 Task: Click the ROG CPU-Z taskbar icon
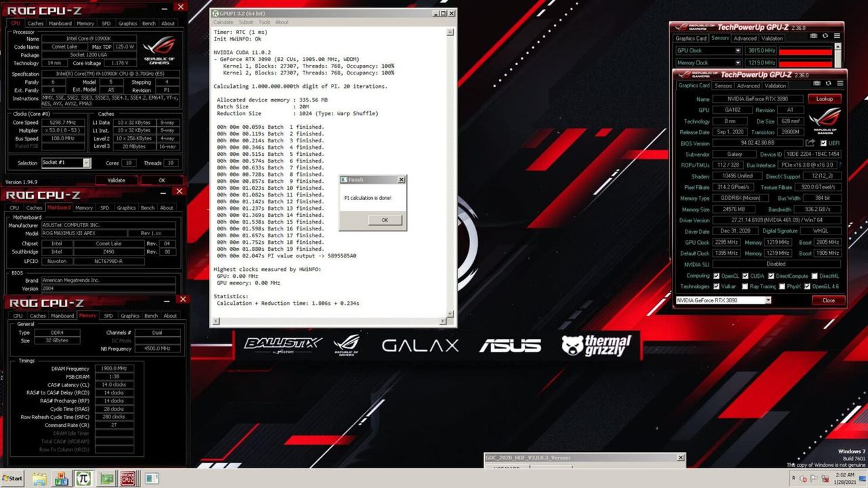(127, 478)
